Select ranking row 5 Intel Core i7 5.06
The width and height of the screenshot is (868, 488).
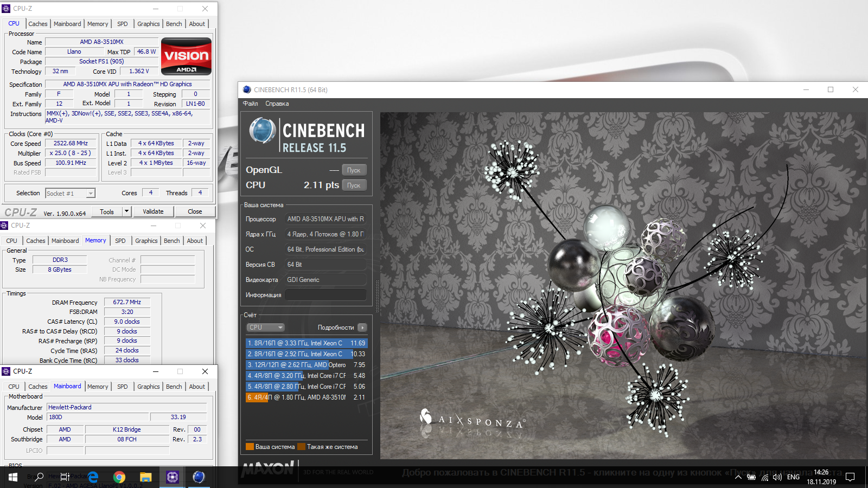point(307,387)
